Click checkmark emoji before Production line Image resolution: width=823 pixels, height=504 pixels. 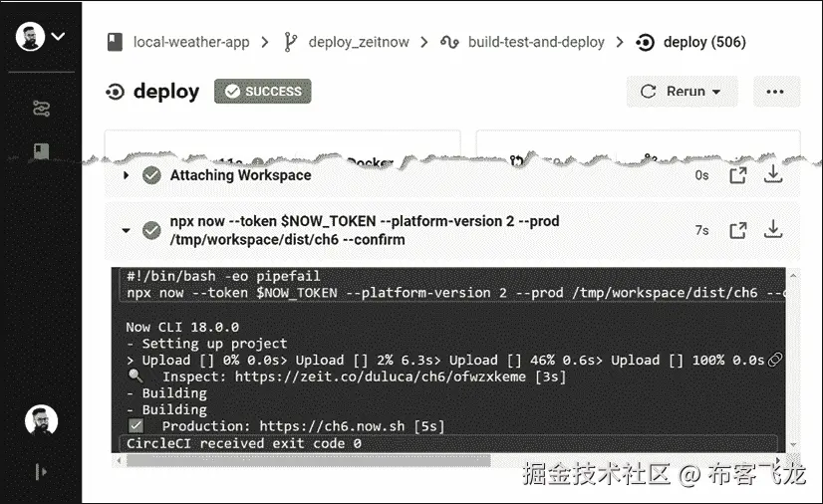point(136,425)
